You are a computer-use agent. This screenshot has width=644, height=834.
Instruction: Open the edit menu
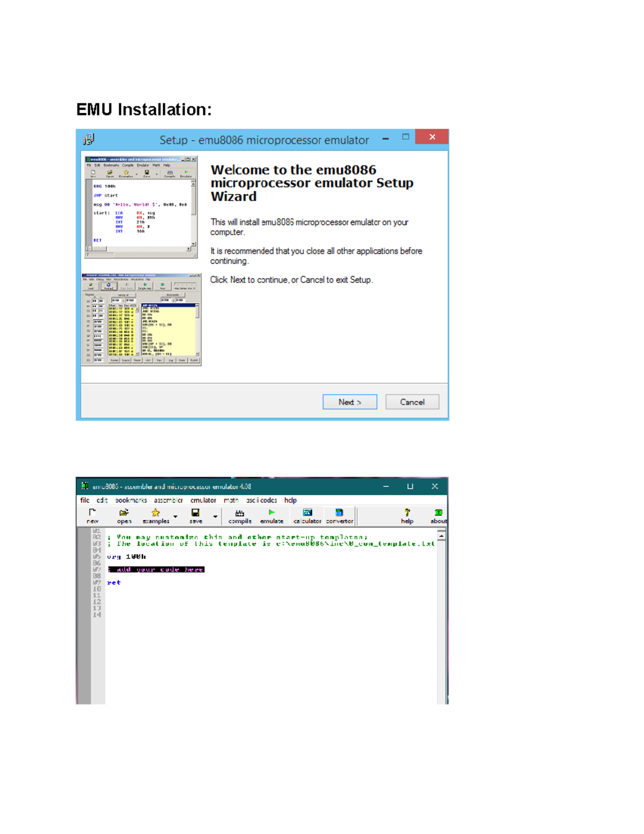pyautogui.click(x=102, y=500)
